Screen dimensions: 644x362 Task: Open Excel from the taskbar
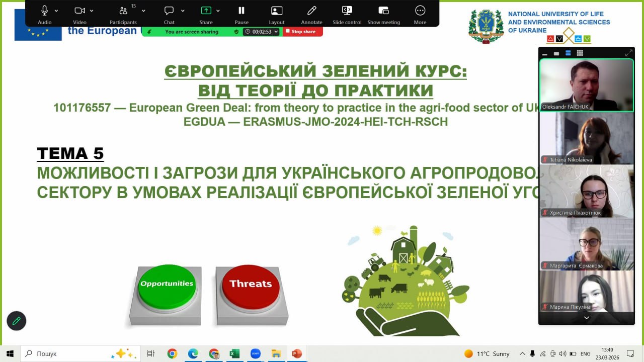coord(234,353)
